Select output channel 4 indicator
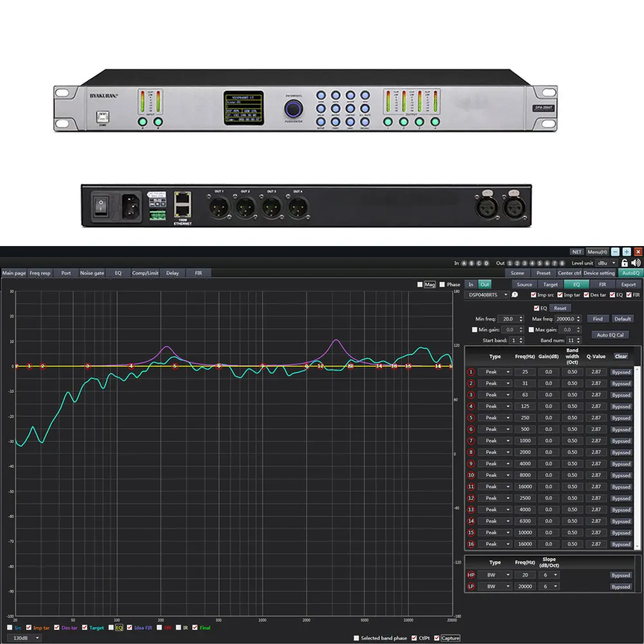Image resolution: width=644 pixels, height=644 pixels. 532,263
